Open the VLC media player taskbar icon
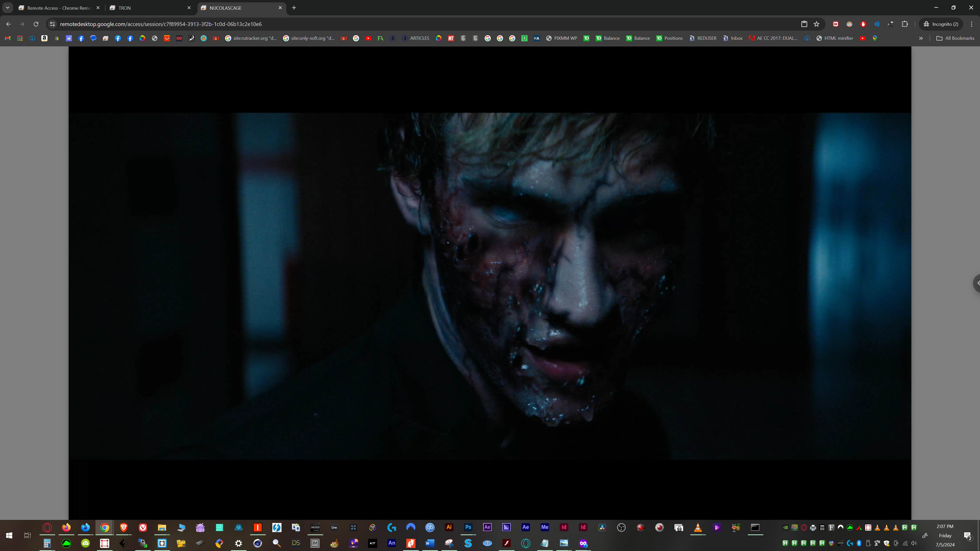 click(x=698, y=527)
